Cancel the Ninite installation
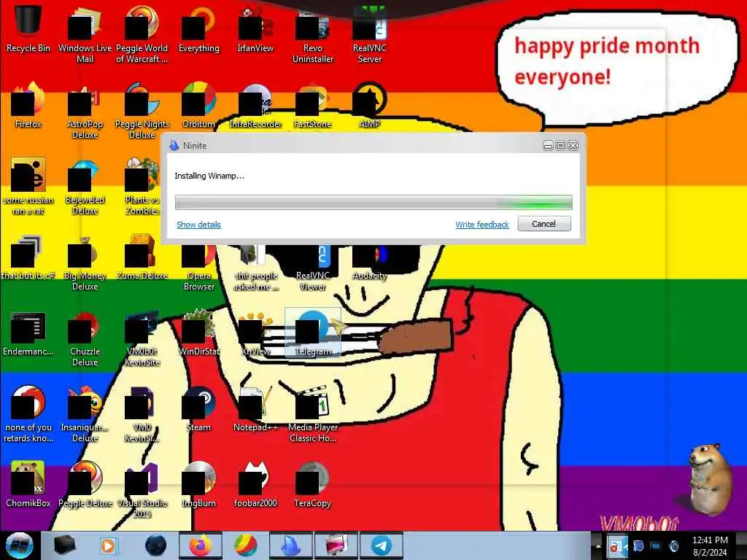 pyautogui.click(x=544, y=224)
